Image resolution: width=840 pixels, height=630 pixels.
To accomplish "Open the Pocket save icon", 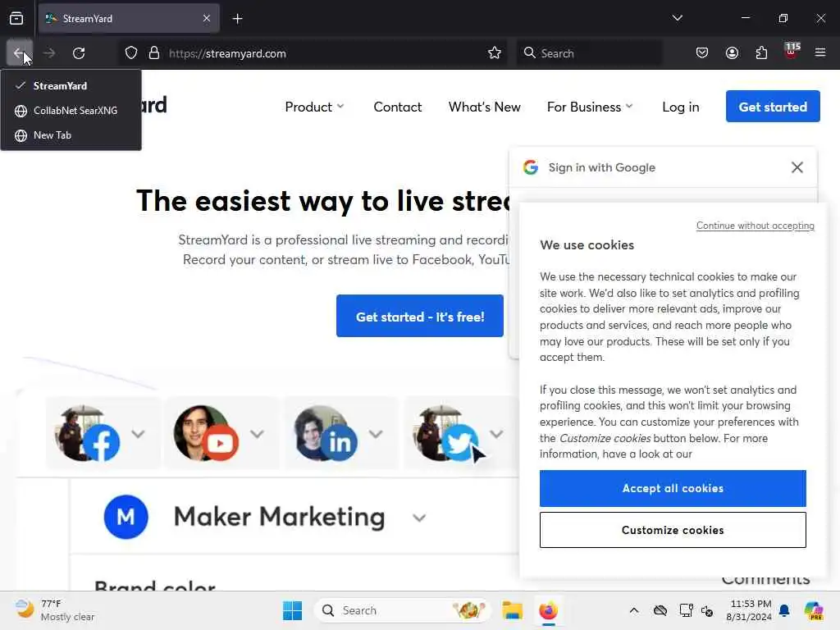I will 702,53.
